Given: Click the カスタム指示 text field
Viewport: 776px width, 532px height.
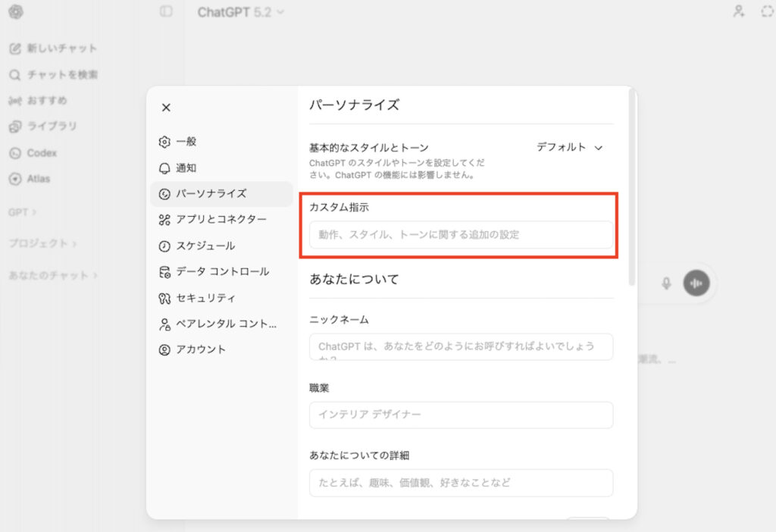Looking at the screenshot, I should (461, 235).
